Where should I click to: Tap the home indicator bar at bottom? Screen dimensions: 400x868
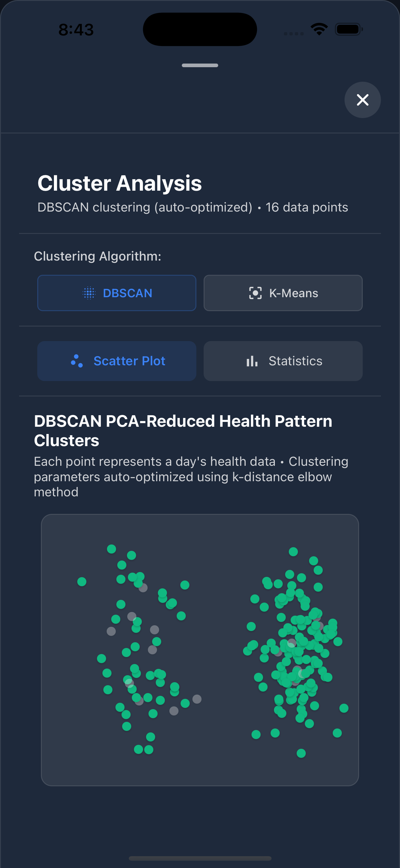200,858
